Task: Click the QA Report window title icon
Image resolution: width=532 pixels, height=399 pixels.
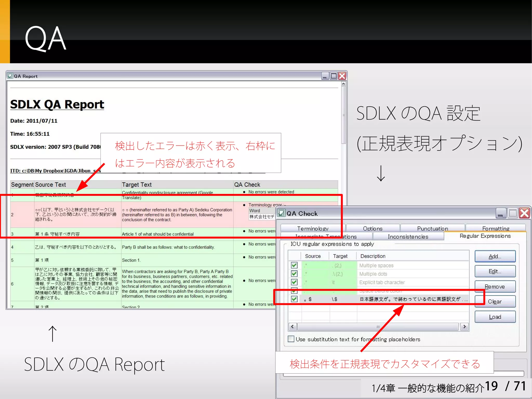Action: click(x=10, y=76)
